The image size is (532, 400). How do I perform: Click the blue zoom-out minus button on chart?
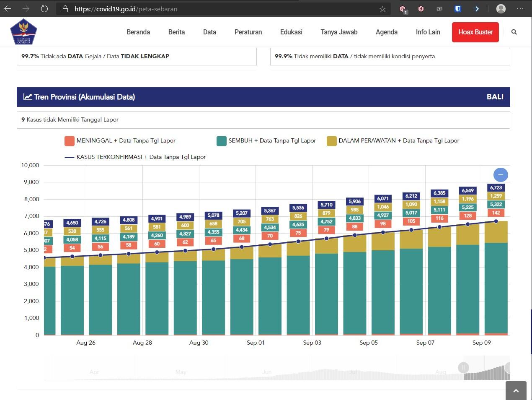click(x=501, y=174)
